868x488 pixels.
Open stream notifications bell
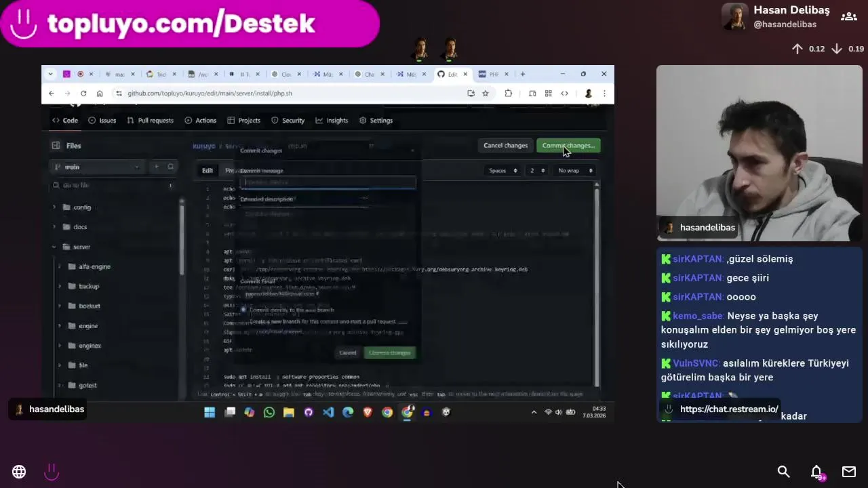tap(816, 472)
